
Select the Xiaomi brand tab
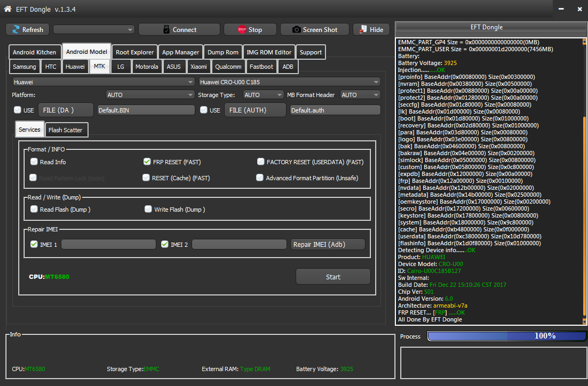click(x=198, y=67)
